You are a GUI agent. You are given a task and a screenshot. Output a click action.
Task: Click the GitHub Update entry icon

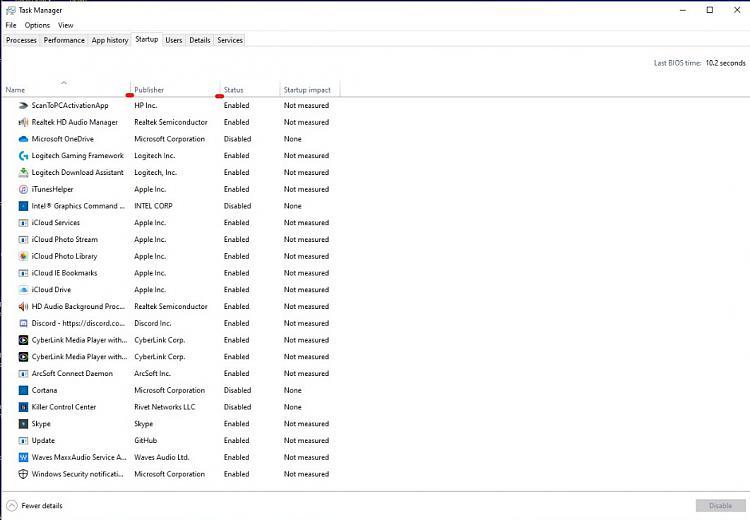23,440
